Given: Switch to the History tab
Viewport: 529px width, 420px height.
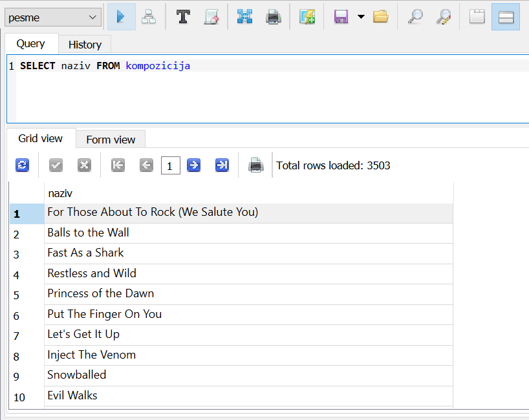Looking at the screenshot, I should (85, 45).
